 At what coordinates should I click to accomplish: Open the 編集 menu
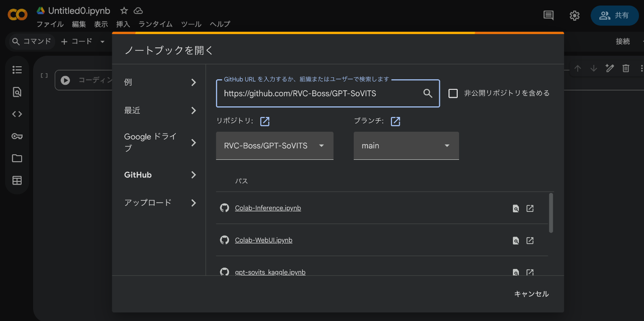pos(79,24)
